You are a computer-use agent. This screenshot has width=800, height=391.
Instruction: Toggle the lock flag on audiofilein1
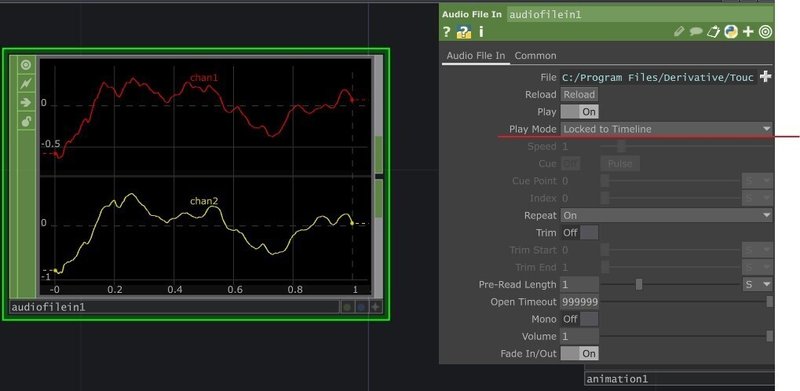[26, 121]
